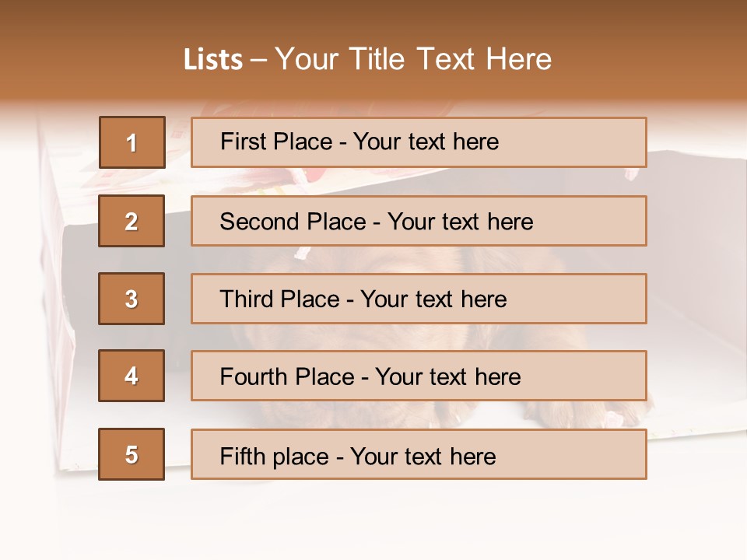Select the number 2 square
The height and width of the screenshot is (560, 747).
(x=132, y=221)
